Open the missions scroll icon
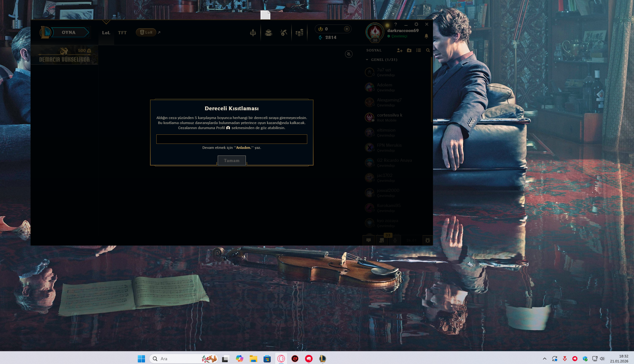This screenshot has width=634, height=364. coord(382,240)
